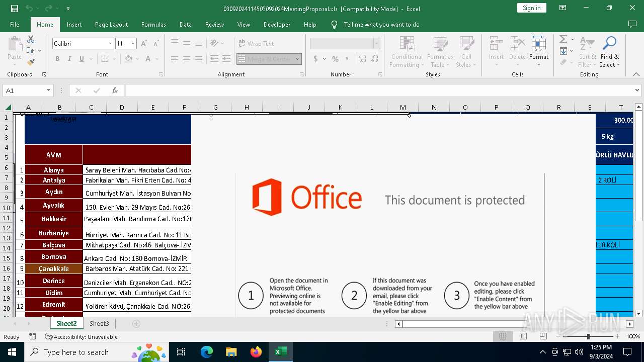Switch to the Sheet3 worksheet tab
This screenshot has height=362, width=644.
[x=99, y=324]
